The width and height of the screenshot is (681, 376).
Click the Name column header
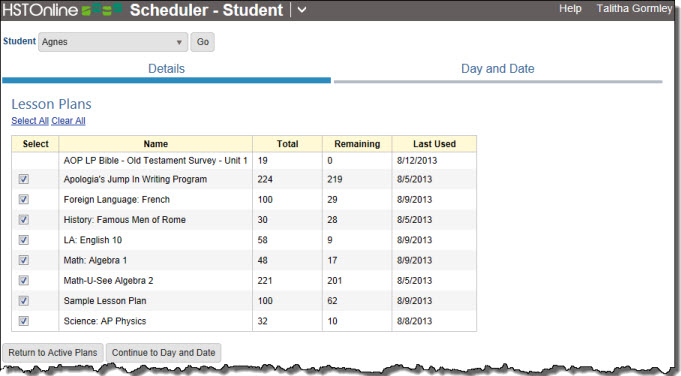coord(155,144)
